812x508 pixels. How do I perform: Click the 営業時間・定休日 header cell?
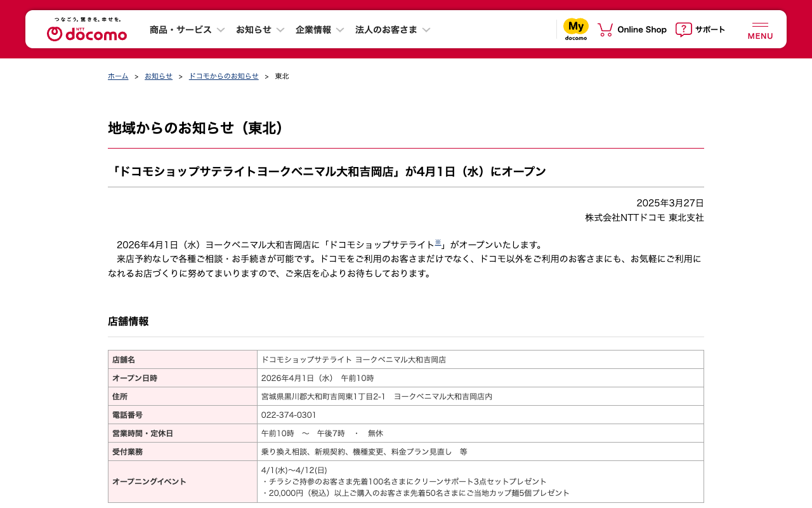coord(183,433)
